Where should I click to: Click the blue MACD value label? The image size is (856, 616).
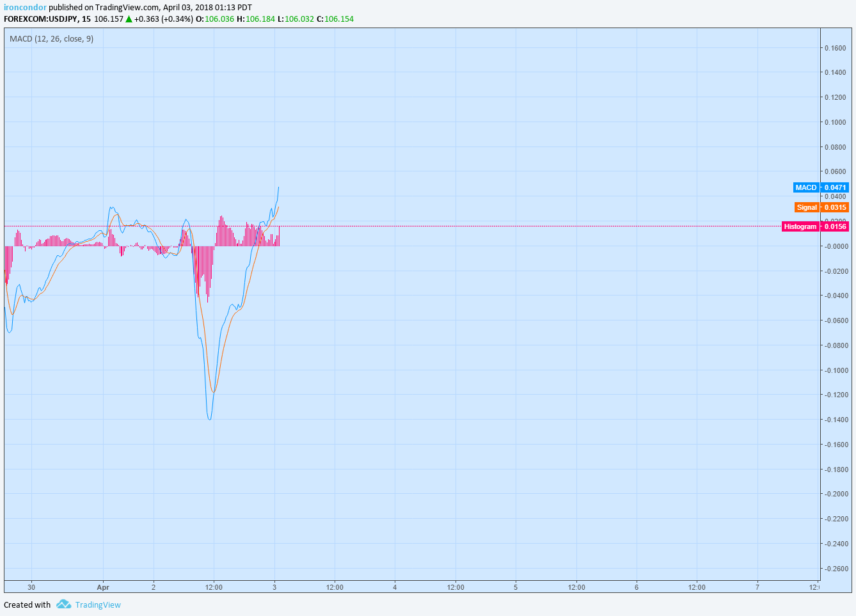click(821, 187)
